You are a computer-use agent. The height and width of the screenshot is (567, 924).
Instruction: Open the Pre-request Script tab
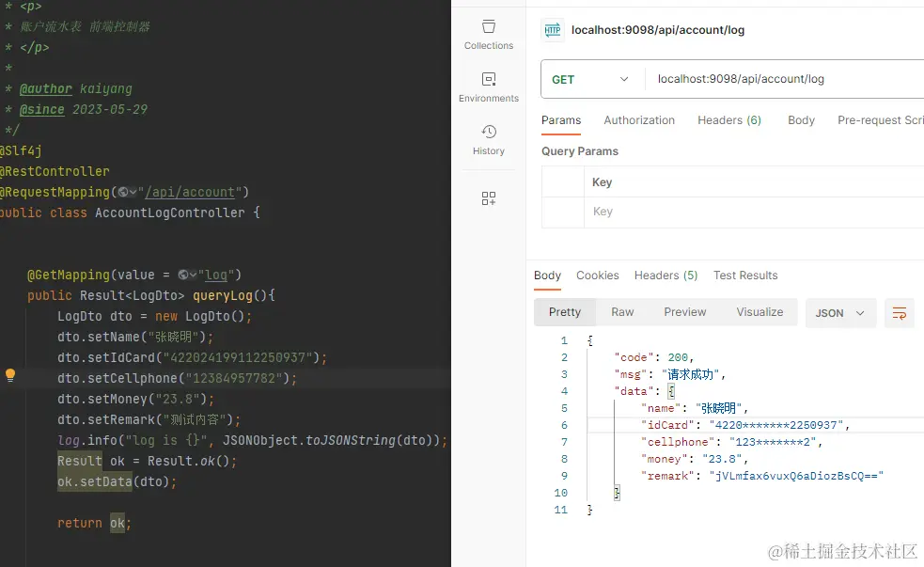tap(881, 120)
